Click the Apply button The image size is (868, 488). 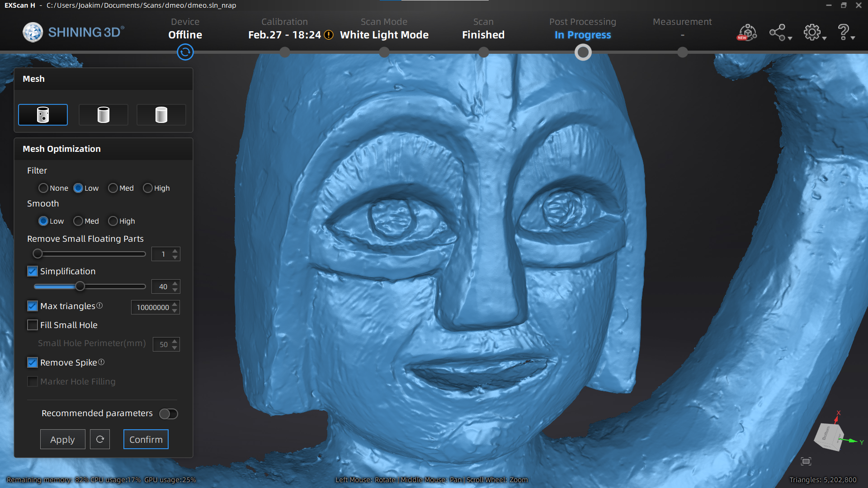[x=62, y=439]
